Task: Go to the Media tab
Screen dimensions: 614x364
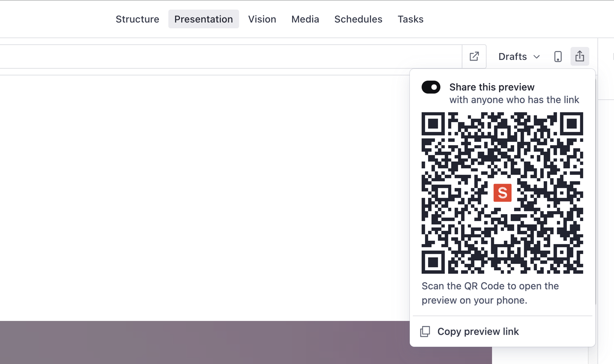Action: (305, 19)
